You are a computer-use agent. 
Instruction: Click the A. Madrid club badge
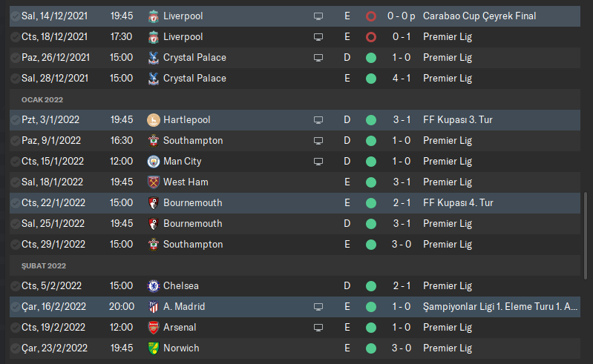(x=154, y=306)
